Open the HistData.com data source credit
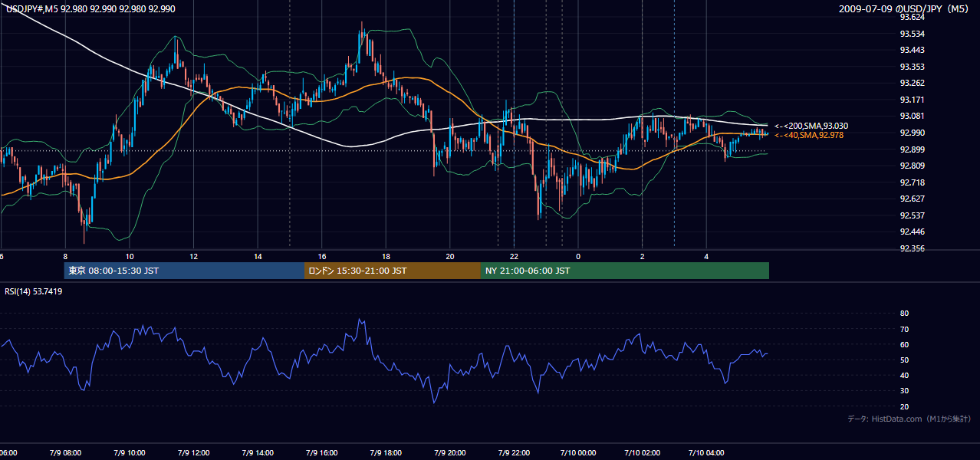This screenshot has height=460, width=980. pyautogui.click(x=909, y=419)
